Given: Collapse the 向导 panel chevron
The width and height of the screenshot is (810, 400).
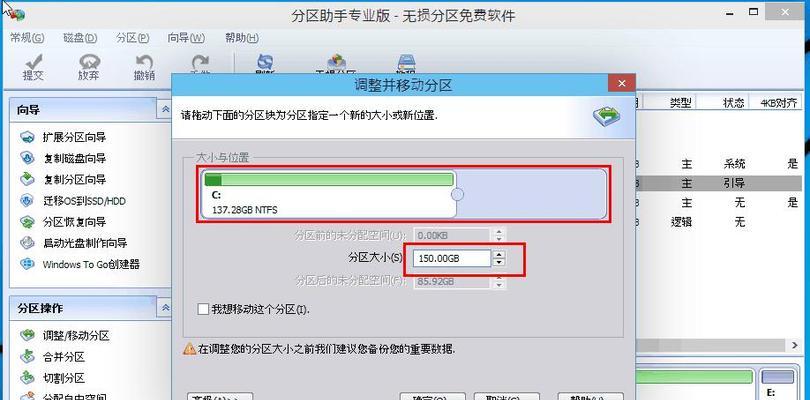Looking at the screenshot, I should click(165, 110).
